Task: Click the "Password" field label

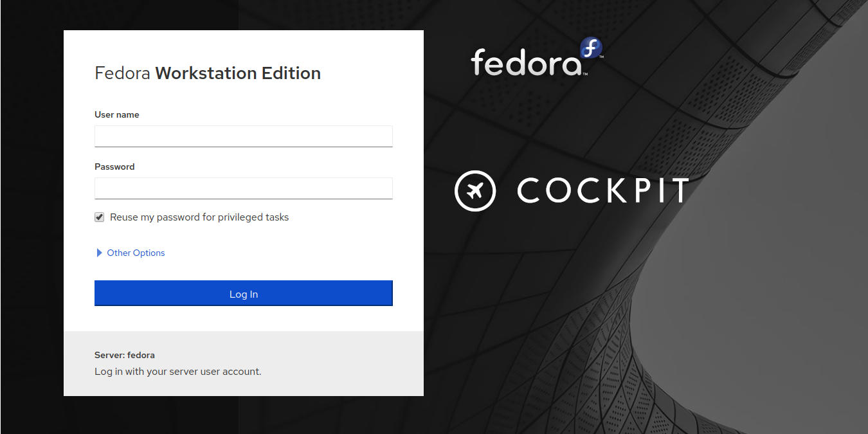Action: [114, 167]
